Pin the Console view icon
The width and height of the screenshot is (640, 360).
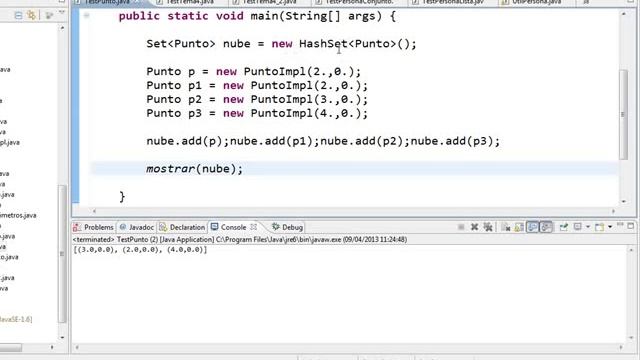click(x=564, y=227)
